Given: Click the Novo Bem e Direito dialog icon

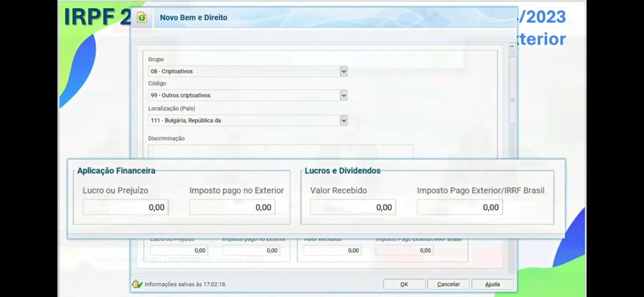Looking at the screenshot, I should (x=142, y=18).
